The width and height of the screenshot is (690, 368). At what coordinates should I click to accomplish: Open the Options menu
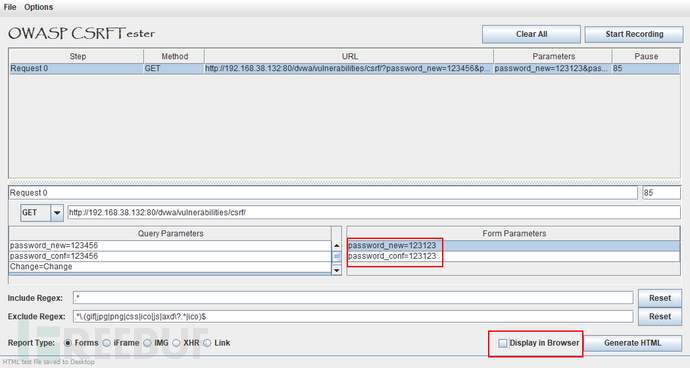pyautogui.click(x=38, y=7)
